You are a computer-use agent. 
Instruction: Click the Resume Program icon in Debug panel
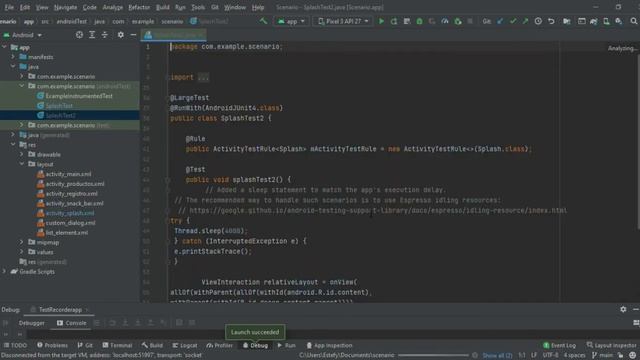(x=6, y=323)
